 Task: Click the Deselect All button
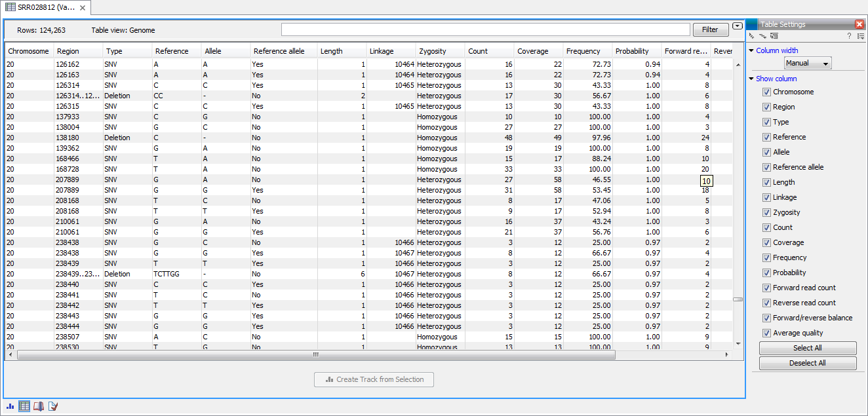point(808,363)
